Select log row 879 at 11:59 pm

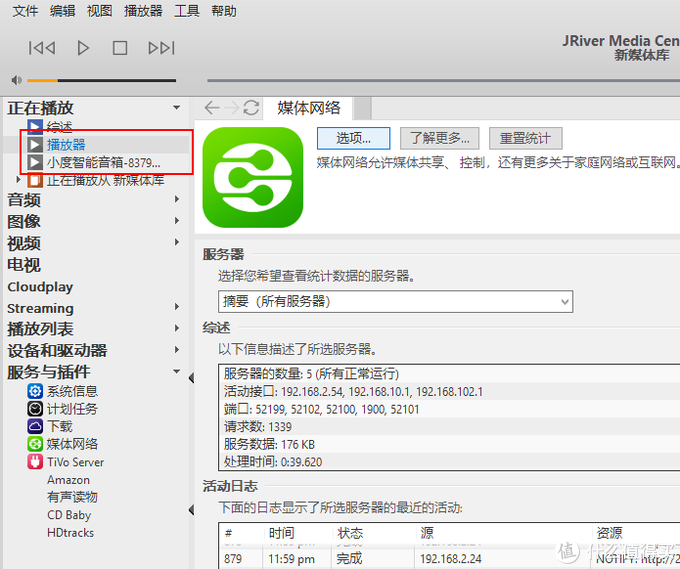(450, 559)
